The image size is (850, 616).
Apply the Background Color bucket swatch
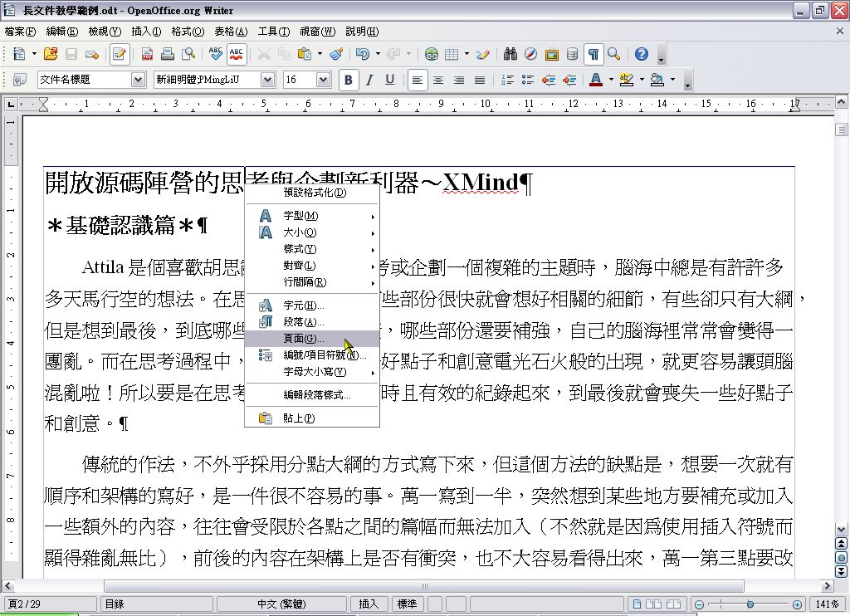click(x=657, y=80)
